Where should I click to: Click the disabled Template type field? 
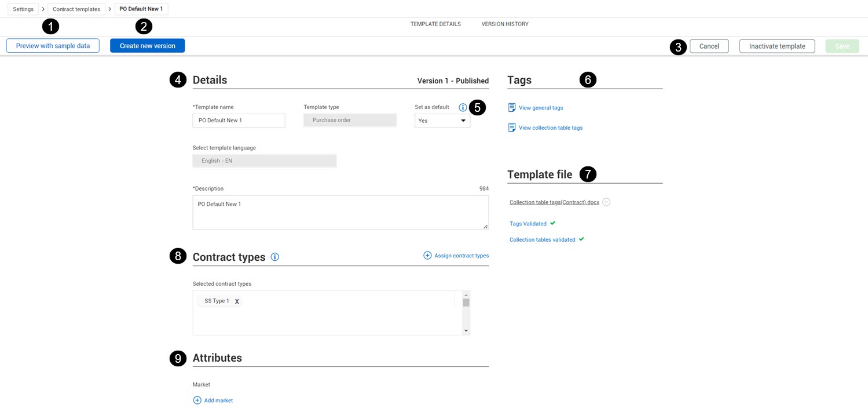(x=350, y=120)
